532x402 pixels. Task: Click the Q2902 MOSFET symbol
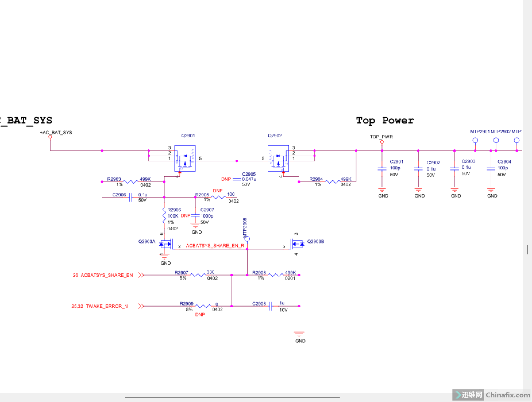click(x=278, y=159)
